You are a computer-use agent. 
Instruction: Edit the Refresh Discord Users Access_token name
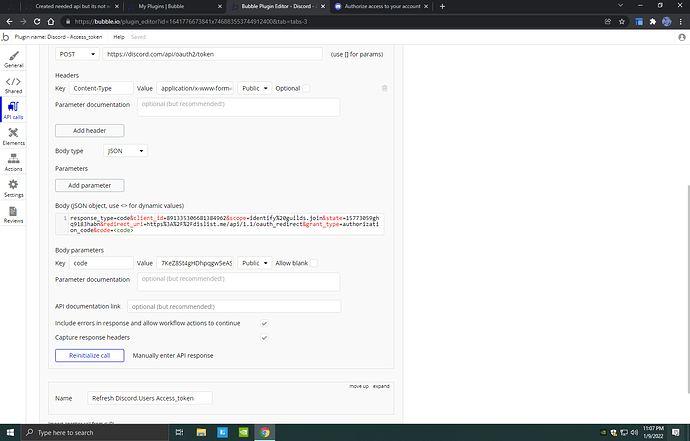pos(150,398)
